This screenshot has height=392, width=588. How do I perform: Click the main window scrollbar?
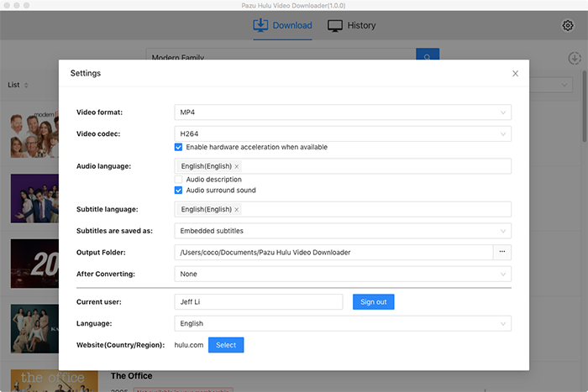click(x=585, y=106)
